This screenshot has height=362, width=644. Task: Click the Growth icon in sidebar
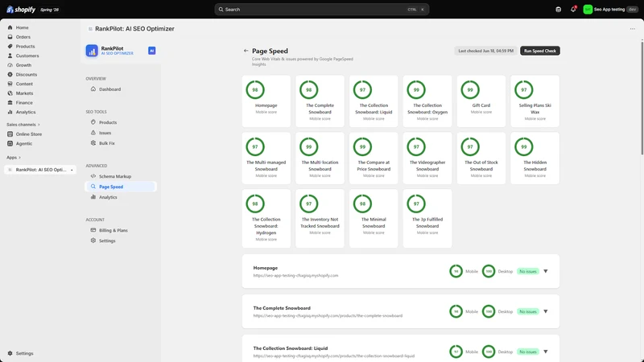pyautogui.click(x=10, y=65)
